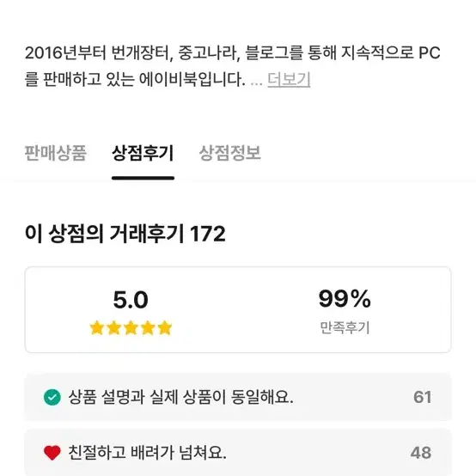
Task: Select the 상점후기 tab
Action: point(143,153)
